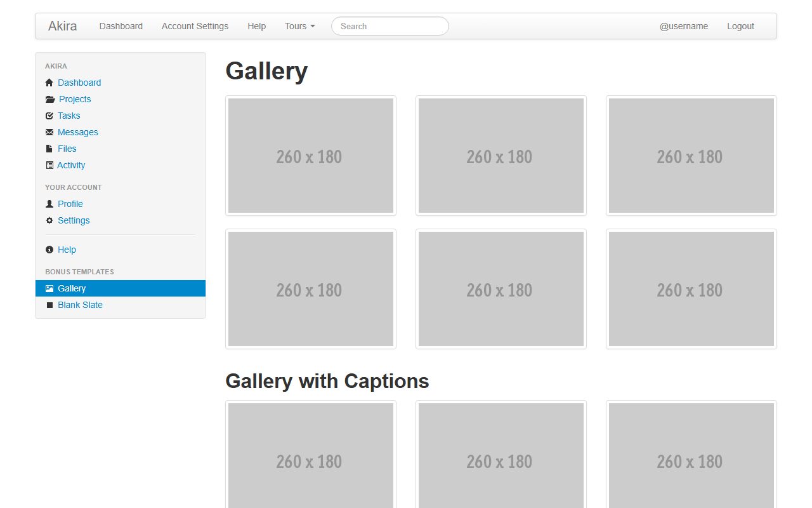This screenshot has height=508, width=812.
Task: Click the "AKIRA" sidebar section header
Action: click(x=56, y=66)
